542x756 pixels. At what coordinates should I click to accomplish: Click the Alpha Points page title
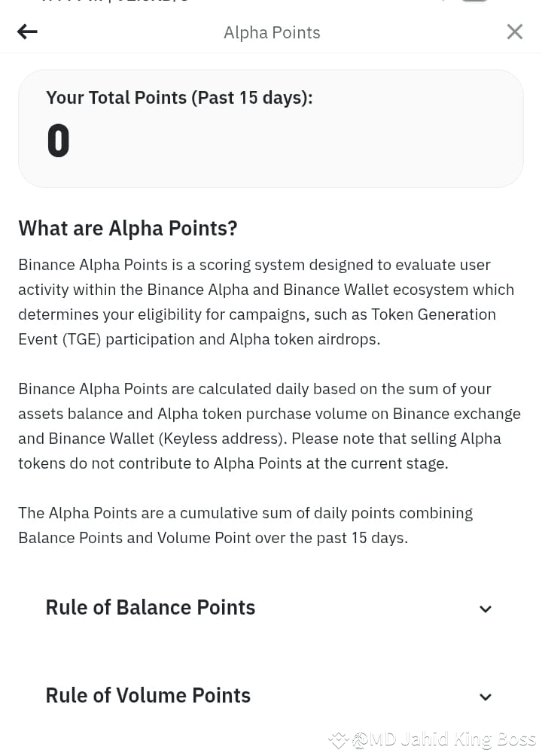coord(272,33)
